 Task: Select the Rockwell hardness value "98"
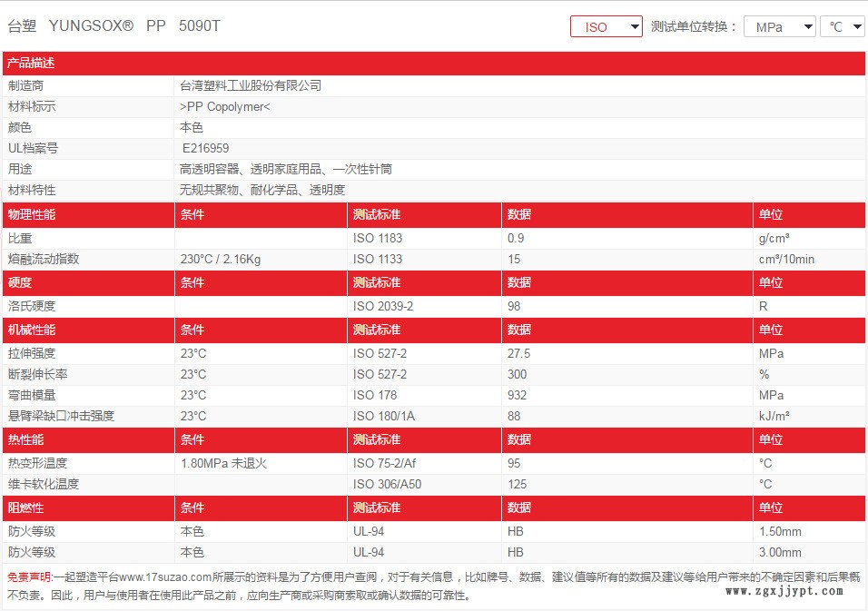(x=514, y=307)
